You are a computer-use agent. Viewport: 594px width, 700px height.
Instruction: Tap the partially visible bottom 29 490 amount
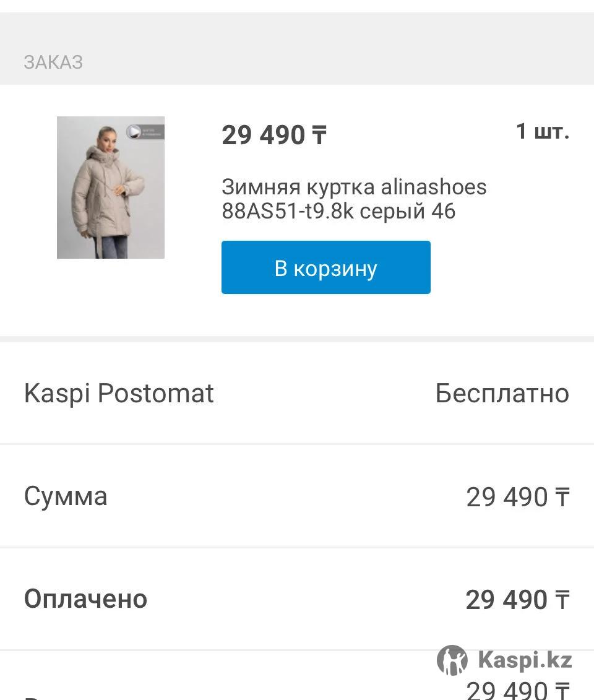pyautogui.click(x=507, y=691)
